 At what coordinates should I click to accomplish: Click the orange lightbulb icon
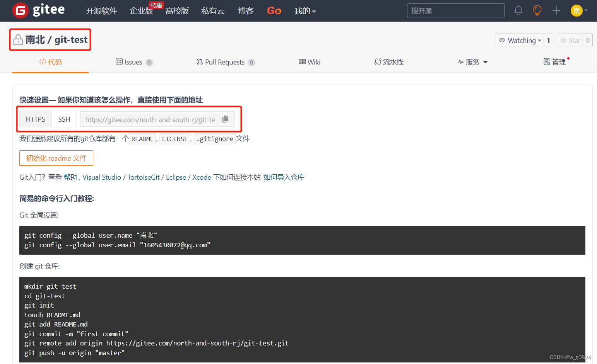click(x=537, y=10)
